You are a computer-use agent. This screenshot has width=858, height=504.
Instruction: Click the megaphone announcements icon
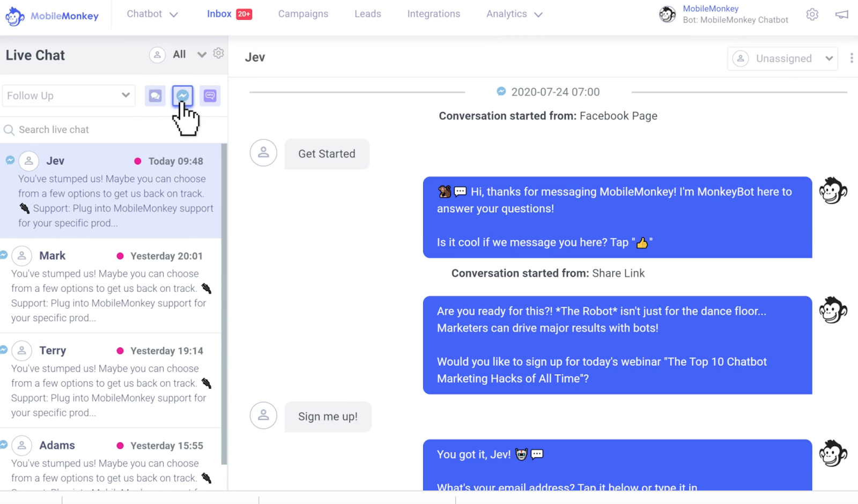click(x=842, y=14)
